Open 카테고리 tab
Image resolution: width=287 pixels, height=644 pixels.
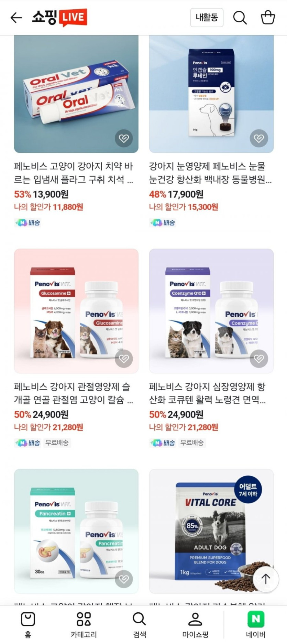coord(84,624)
